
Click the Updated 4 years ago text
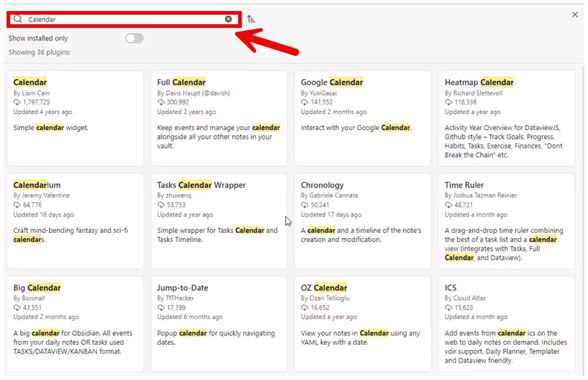coord(43,112)
